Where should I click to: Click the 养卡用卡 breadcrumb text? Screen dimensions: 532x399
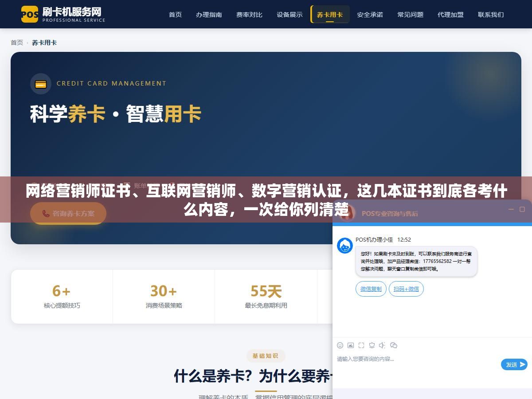(44, 43)
